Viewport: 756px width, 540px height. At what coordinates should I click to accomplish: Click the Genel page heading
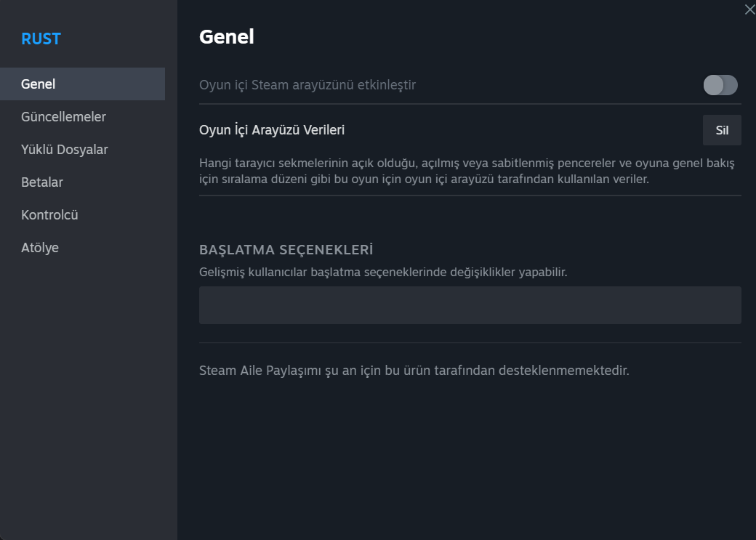[x=227, y=37]
